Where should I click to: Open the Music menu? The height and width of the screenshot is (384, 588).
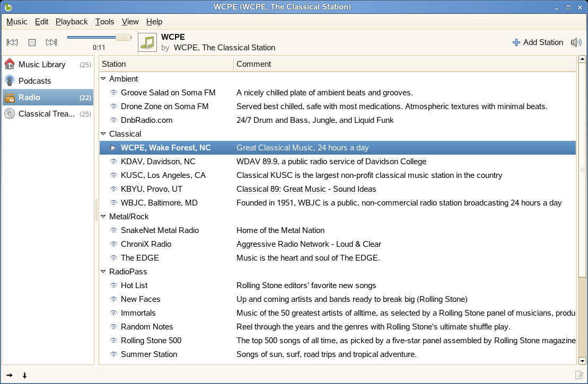pyautogui.click(x=17, y=22)
